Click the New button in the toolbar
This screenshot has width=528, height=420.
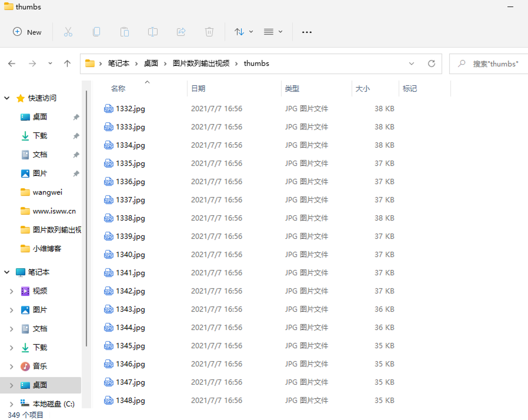tap(27, 32)
